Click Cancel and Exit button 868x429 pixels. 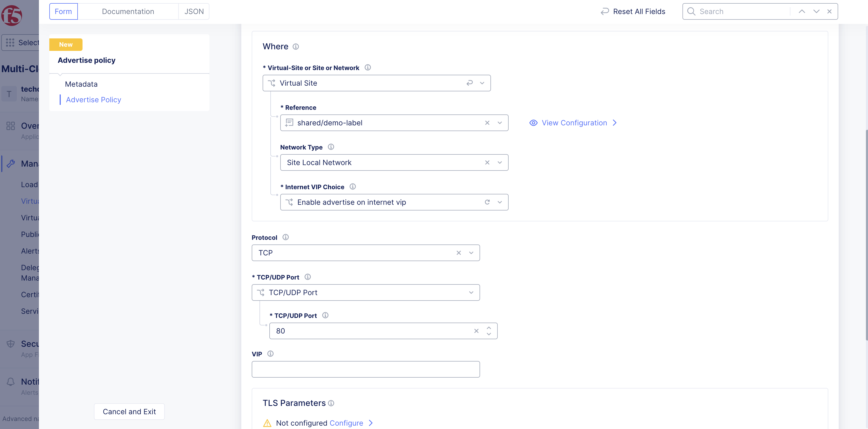[x=129, y=411]
